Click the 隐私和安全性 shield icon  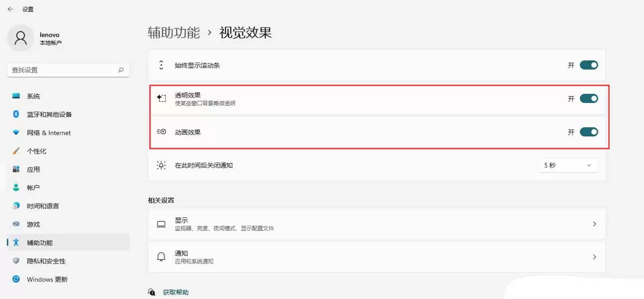click(16, 261)
